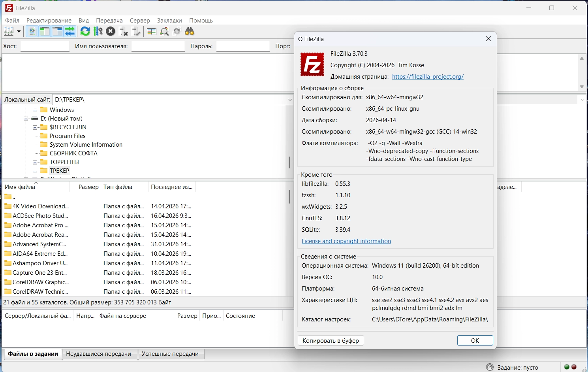Click the СБОРНИК СОФТА folder icon
The height and width of the screenshot is (372, 588).
pos(44,153)
